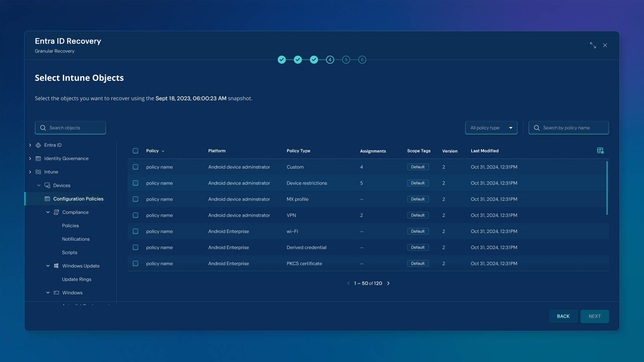644x362 pixels.
Task: Click the Scope Tags column header
Action: [419, 151]
